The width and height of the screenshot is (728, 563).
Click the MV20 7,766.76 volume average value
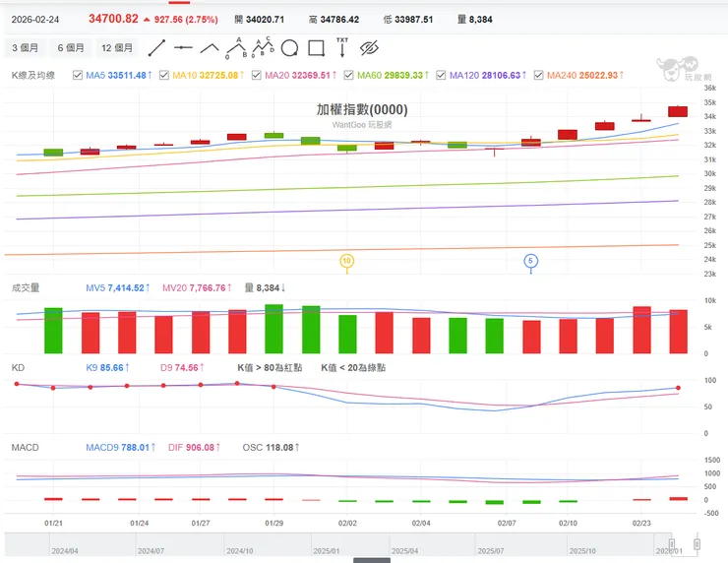(x=198, y=288)
